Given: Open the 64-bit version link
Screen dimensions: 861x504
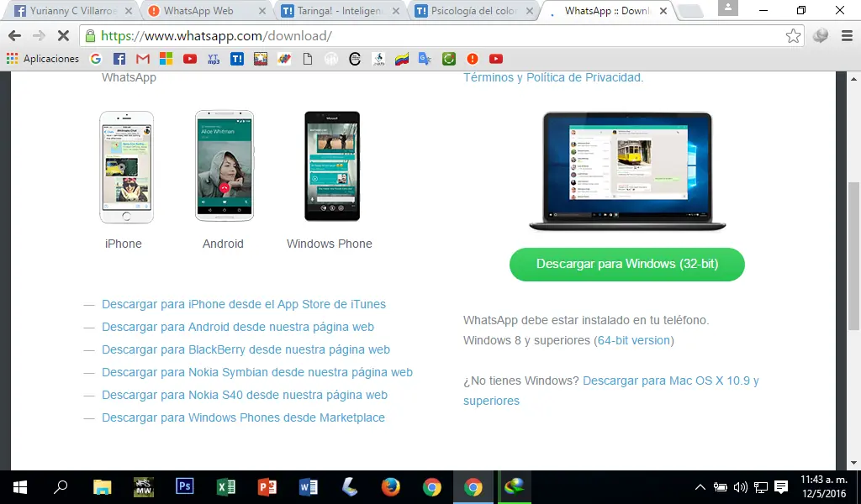Looking at the screenshot, I should tap(634, 340).
